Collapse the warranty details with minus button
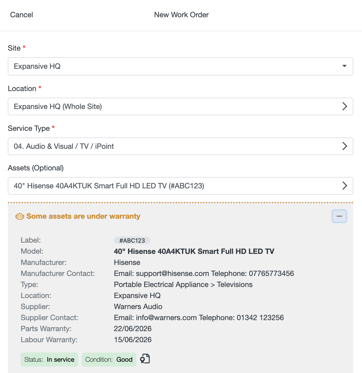Viewport: 362px width, 373px height. click(339, 216)
